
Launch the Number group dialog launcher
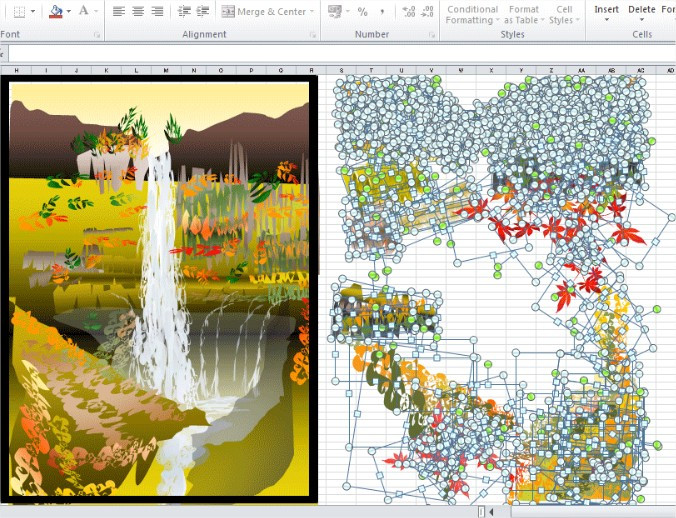(x=432, y=35)
